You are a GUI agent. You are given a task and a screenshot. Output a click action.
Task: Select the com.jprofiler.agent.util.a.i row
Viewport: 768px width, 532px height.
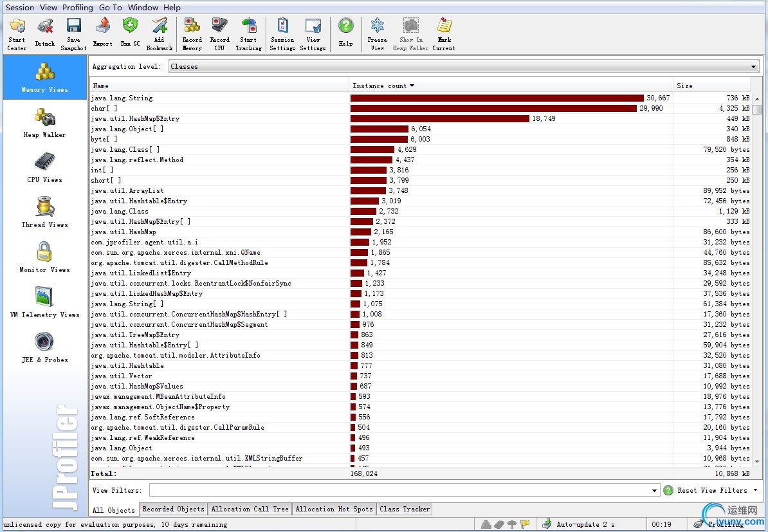click(x=420, y=242)
